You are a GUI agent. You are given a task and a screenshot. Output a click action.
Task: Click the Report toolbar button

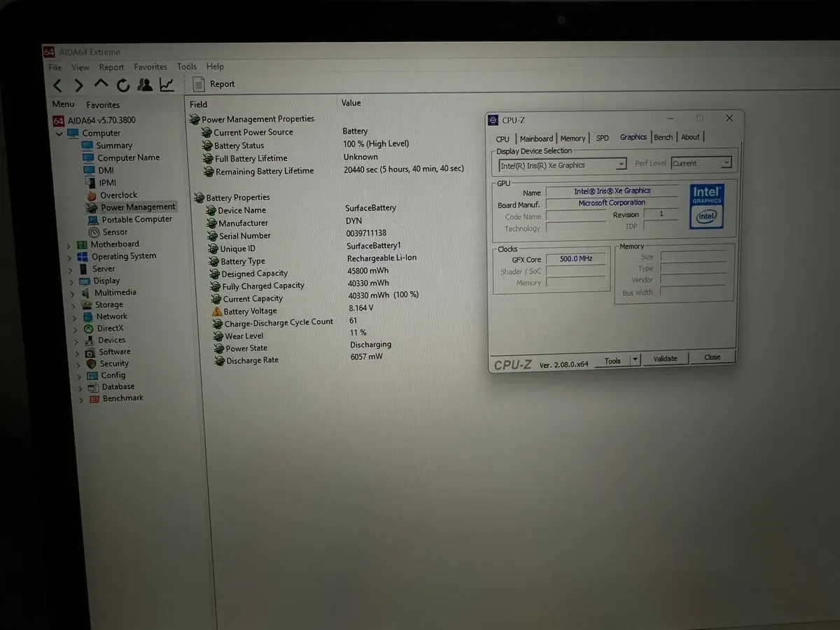click(214, 84)
